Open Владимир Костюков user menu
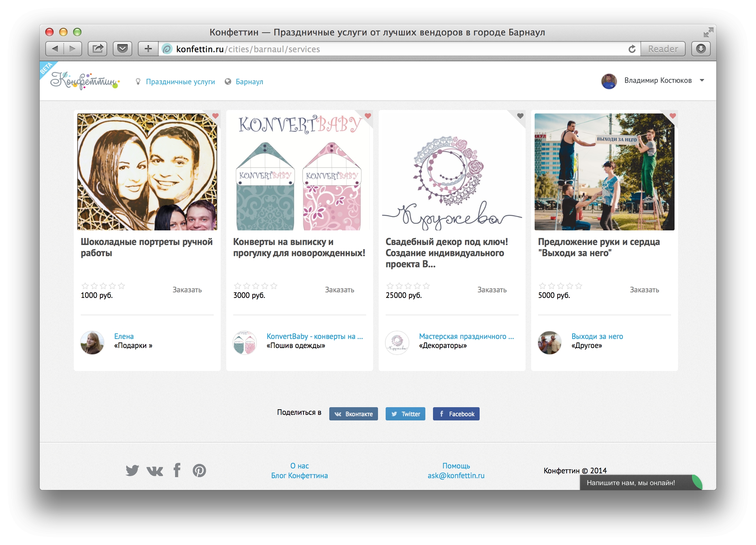This screenshot has height=545, width=756. pyautogui.click(x=658, y=80)
